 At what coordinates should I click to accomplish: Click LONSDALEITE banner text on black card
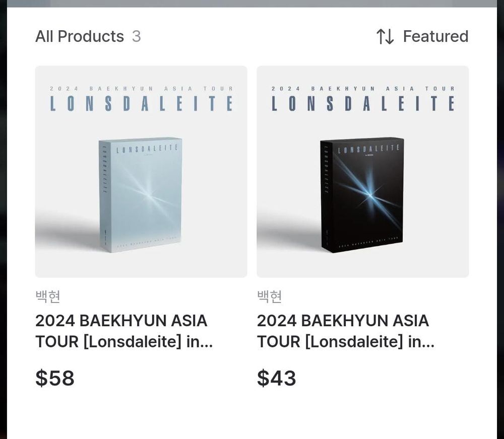pos(363,104)
